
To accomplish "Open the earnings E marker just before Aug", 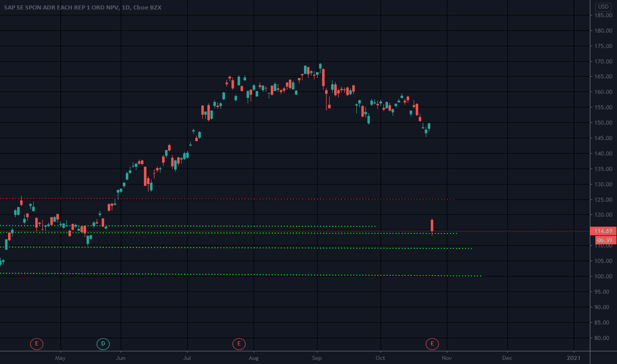I will (x=239, y=343).
